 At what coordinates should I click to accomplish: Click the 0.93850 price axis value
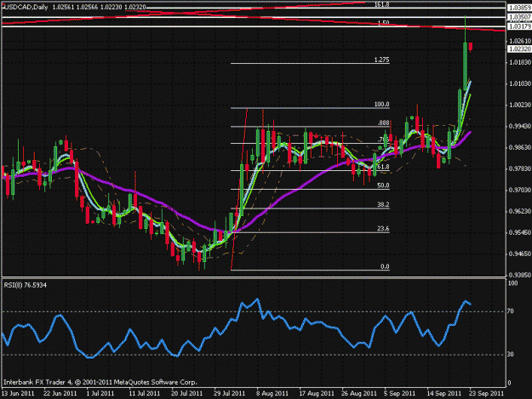(x=520, y=275)
